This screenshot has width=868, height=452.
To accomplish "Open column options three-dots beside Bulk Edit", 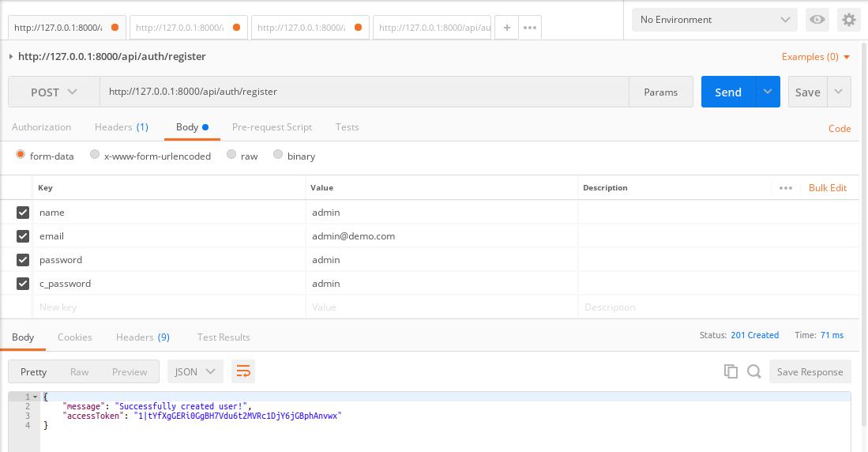I will [x=785, y=187].
